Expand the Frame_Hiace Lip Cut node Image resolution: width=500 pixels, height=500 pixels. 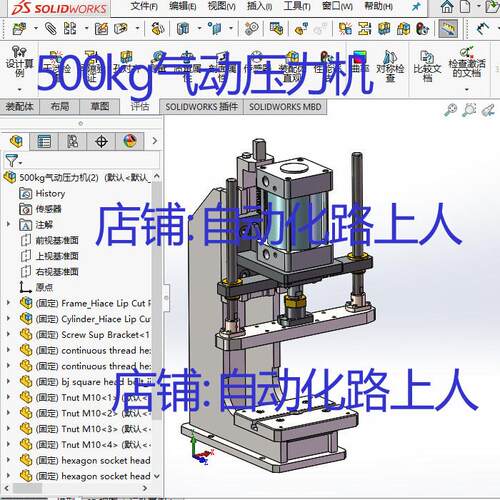pos(9,303)
